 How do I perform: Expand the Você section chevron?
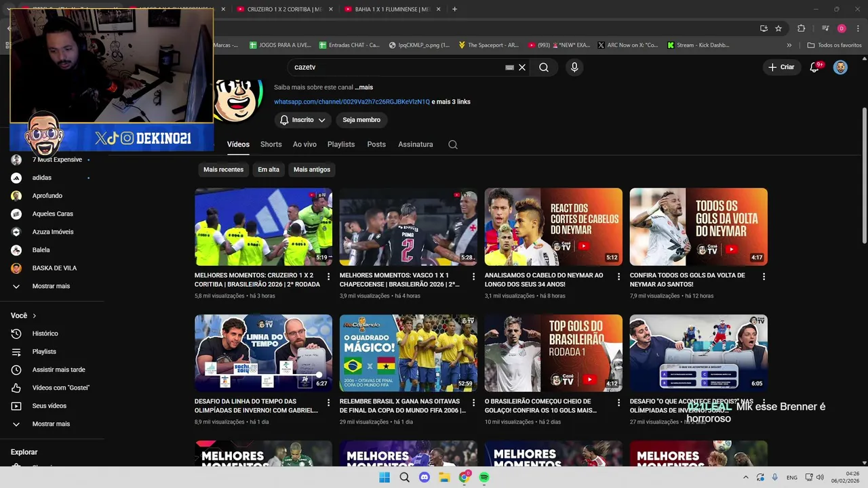click(35, 316)
